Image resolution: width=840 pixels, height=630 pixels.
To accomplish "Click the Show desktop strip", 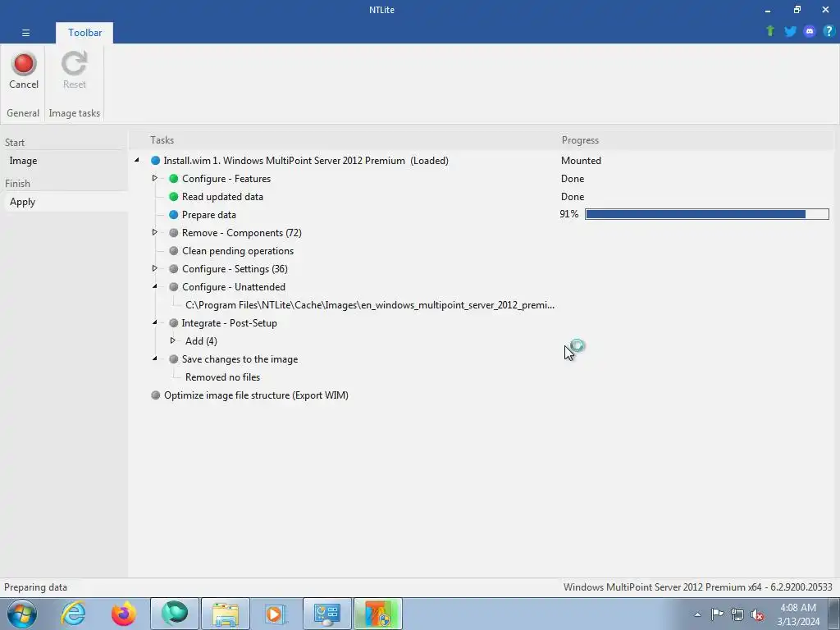I will coord(833,614).
